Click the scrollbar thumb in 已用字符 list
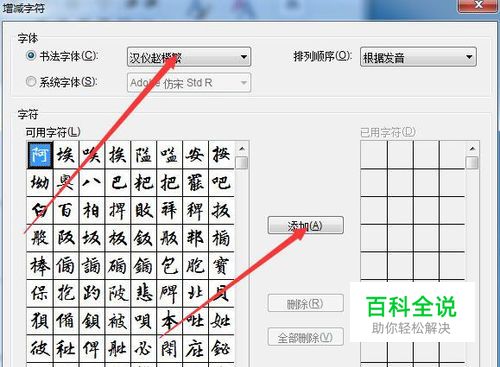The image size is (500, 367). coord(472,163)
